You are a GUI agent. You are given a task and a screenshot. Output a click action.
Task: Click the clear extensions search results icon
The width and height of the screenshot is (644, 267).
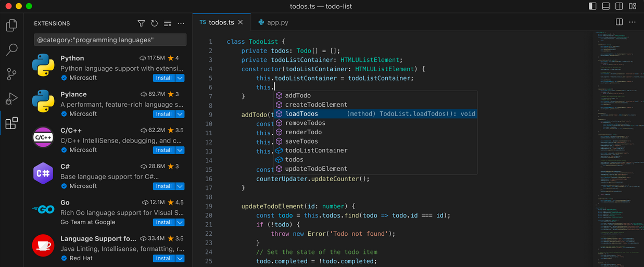point(168,23)
